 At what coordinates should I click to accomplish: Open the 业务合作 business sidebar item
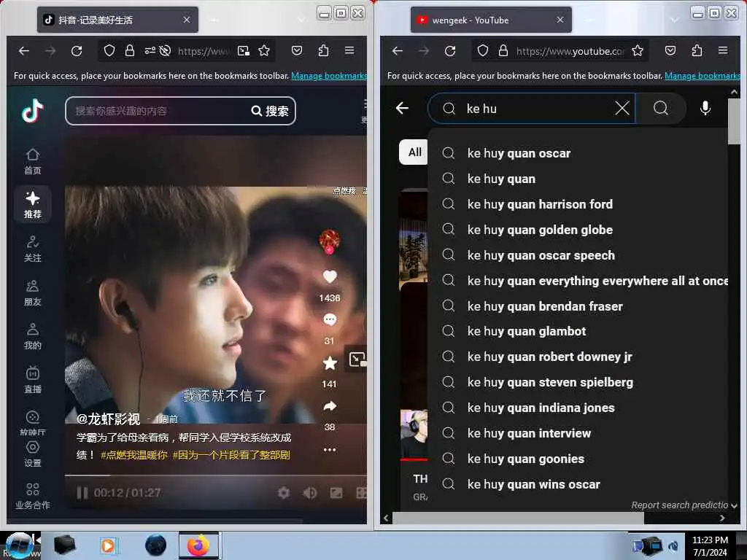[32, 496]
